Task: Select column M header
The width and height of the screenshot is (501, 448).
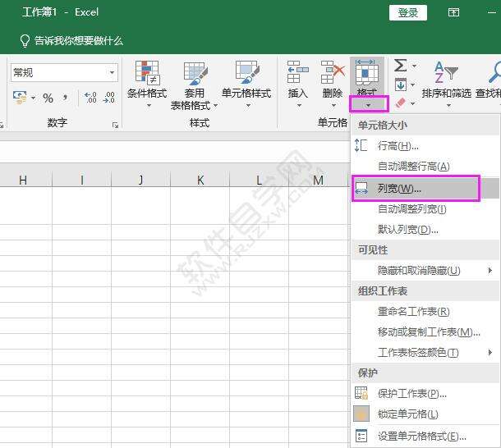Action: click(x=318, y=180)
